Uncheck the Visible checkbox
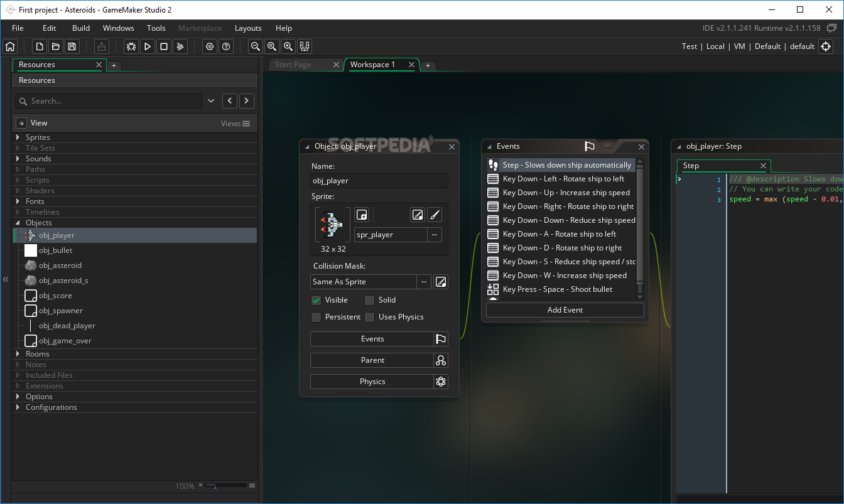 tap(316, 300)
